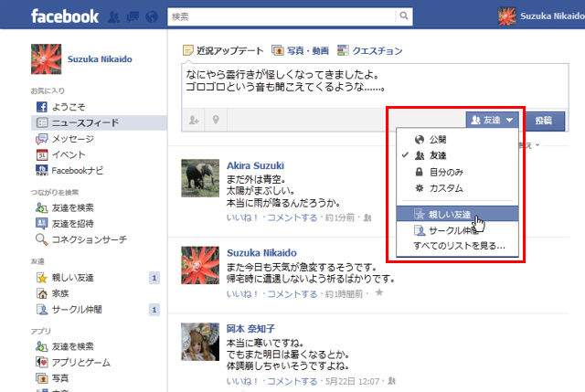Click Suzuka Nikaido's flower photo in the feed

click(200, 266)
